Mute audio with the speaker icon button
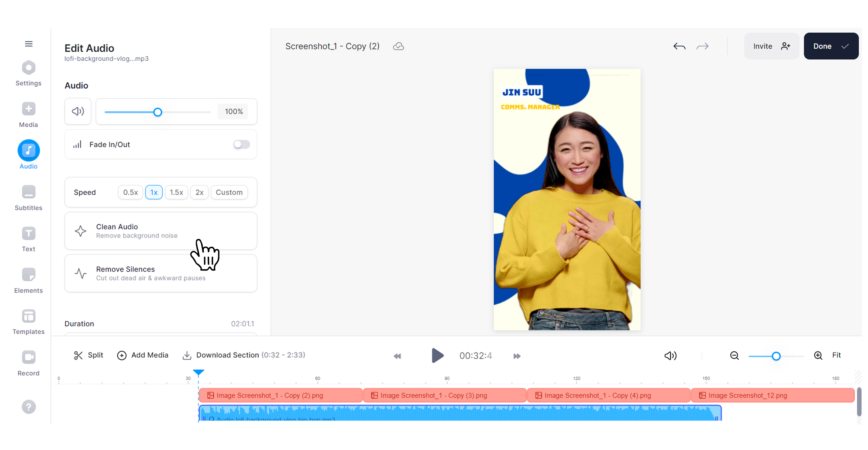Viewport: 868px width, 450px height. [78, 111]
